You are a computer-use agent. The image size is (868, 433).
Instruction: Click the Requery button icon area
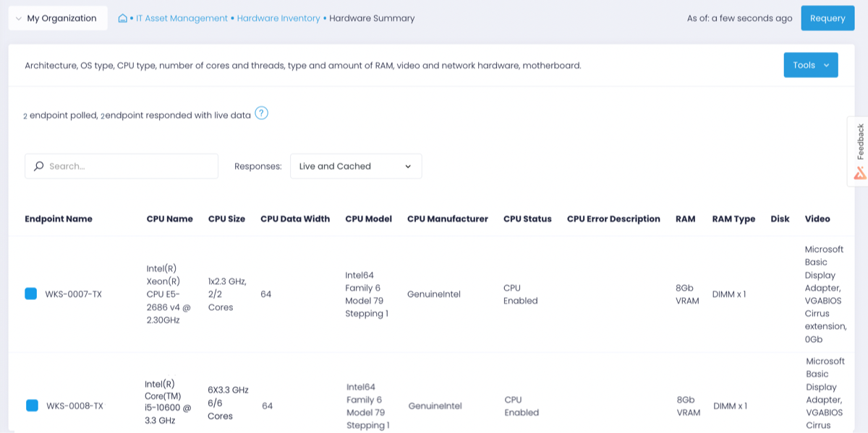coord(827,18)
